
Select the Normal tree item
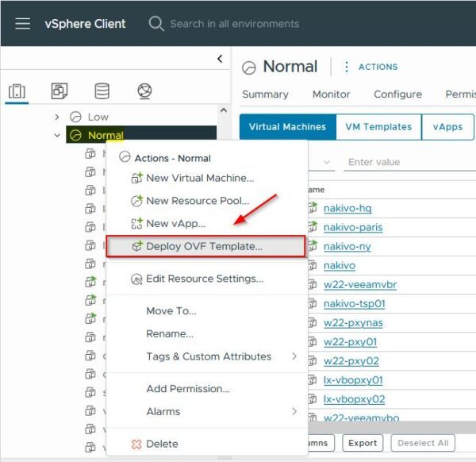coord(141,135)
